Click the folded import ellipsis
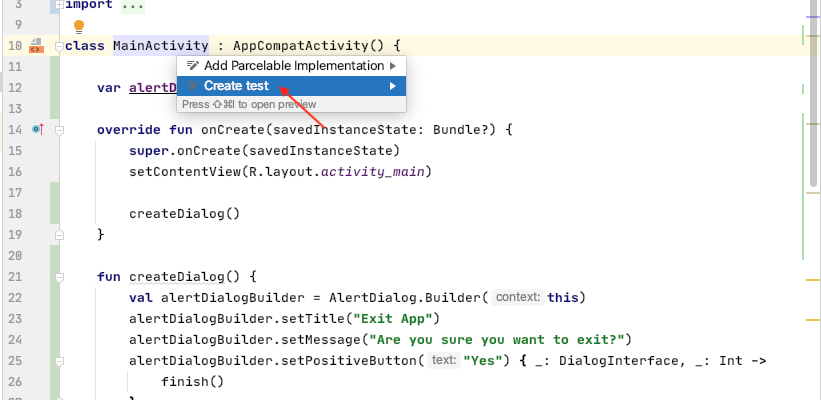 click(x=132, y=5)
